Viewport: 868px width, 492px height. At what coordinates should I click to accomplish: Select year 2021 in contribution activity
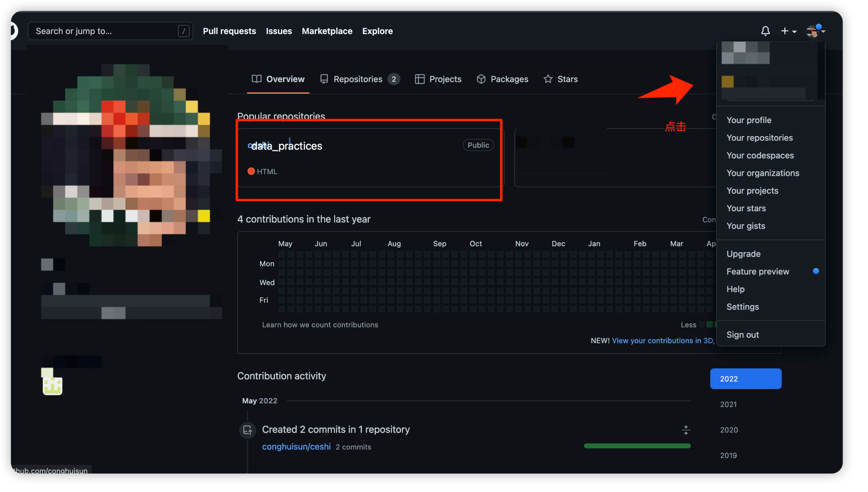(x=728, y=404)
